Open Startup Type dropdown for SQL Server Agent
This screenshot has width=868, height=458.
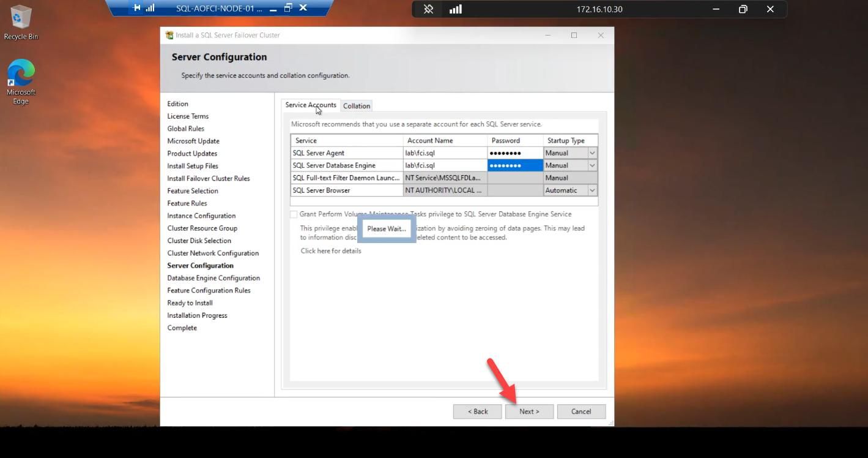592,153
